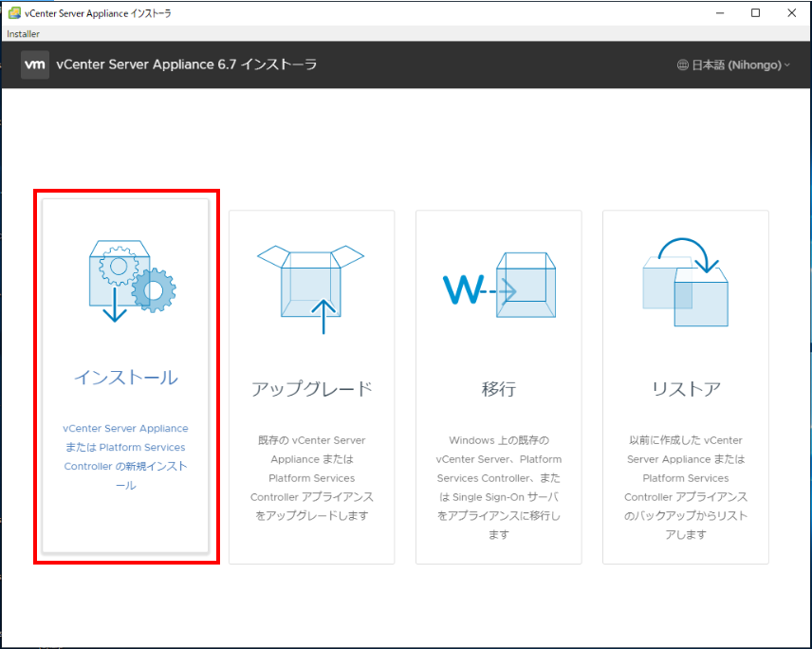Open the 日本語 (Nihongo) language dropdown
812x649 pixels.
coord(734,65)
